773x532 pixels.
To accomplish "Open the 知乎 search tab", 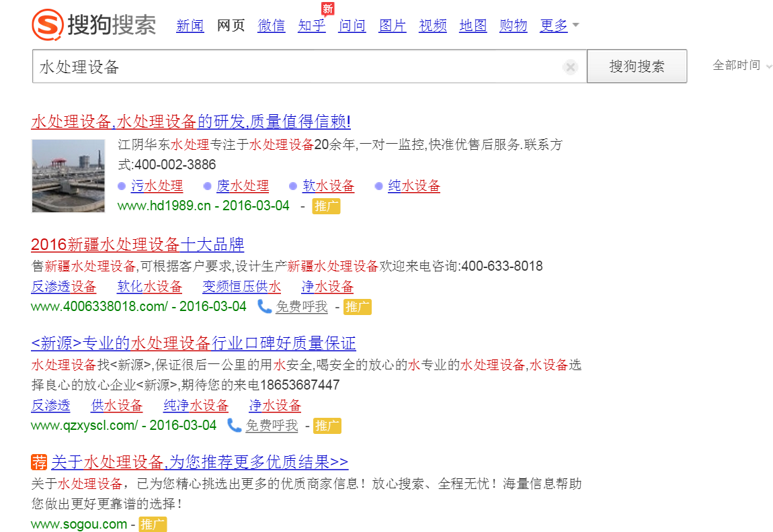I will pyautogui.click(x=312, y=25).
